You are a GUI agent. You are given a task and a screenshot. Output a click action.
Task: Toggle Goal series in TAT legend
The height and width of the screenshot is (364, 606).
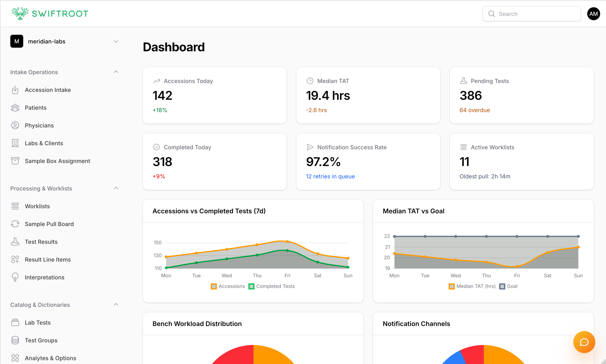[508, 286]
